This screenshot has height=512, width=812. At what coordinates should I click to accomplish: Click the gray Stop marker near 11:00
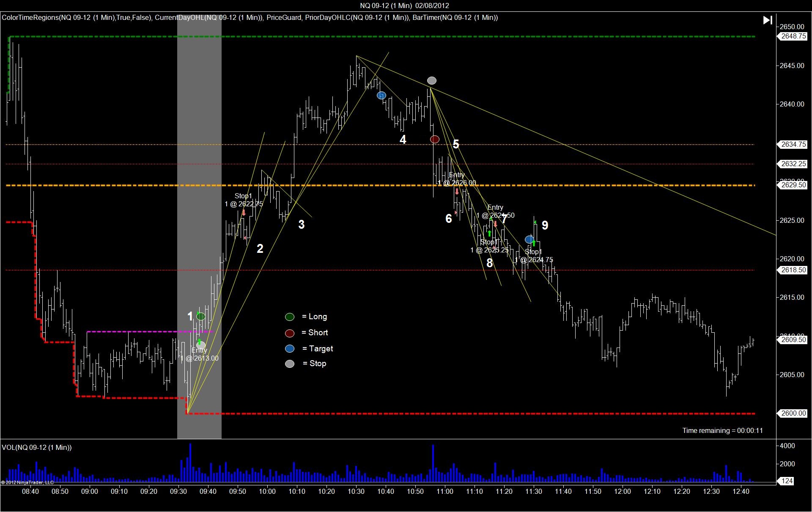coord(432,80)
